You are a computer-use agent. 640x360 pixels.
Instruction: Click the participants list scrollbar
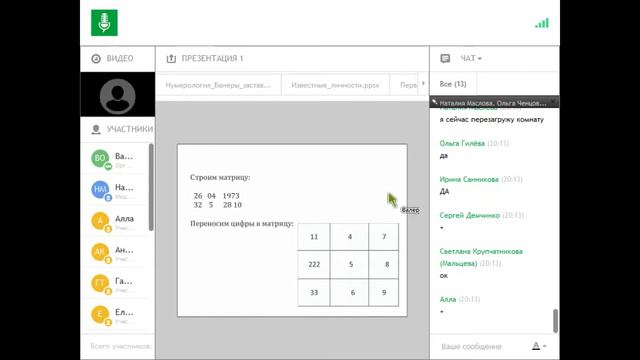151,187
